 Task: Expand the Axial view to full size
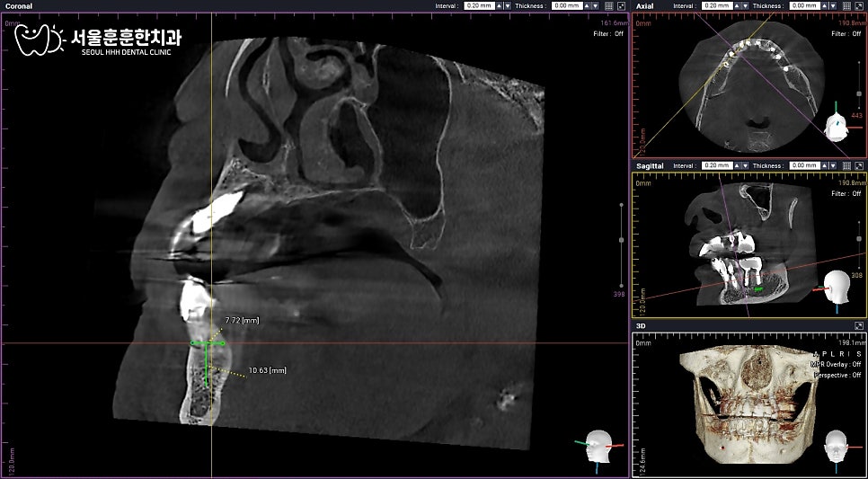click(x=859, y=5)
